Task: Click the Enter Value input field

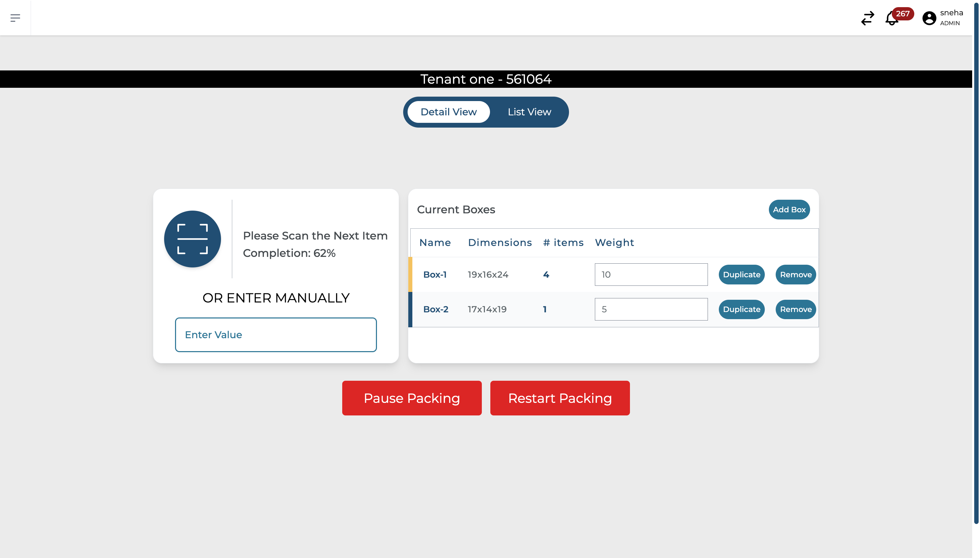Action: pyautogui.click(x=275, y=334)
